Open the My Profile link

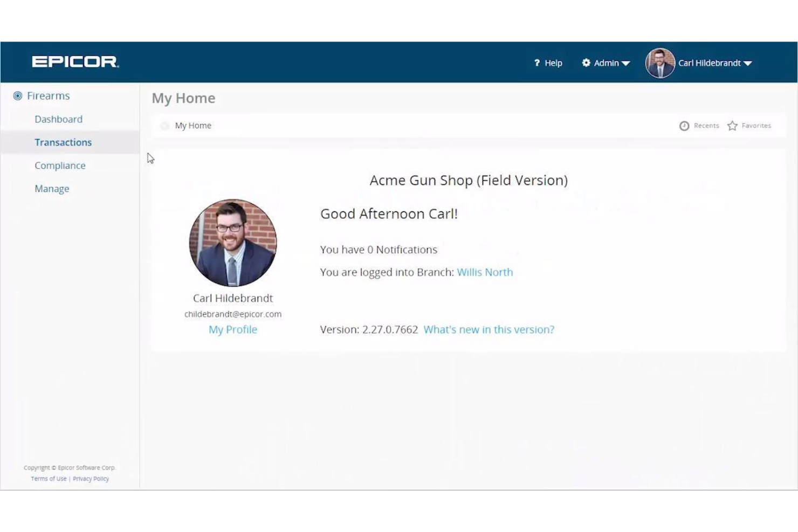click(x=233, y=329)
